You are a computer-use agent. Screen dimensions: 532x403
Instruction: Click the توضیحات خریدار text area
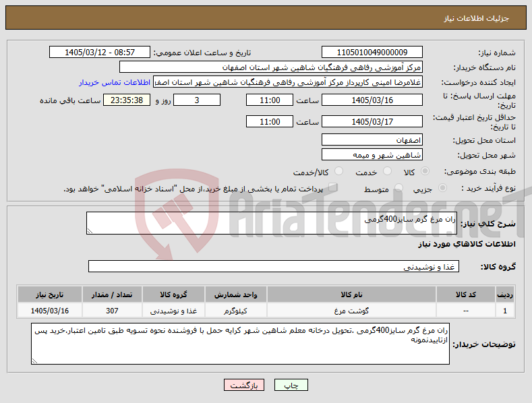tap(240, 344)
